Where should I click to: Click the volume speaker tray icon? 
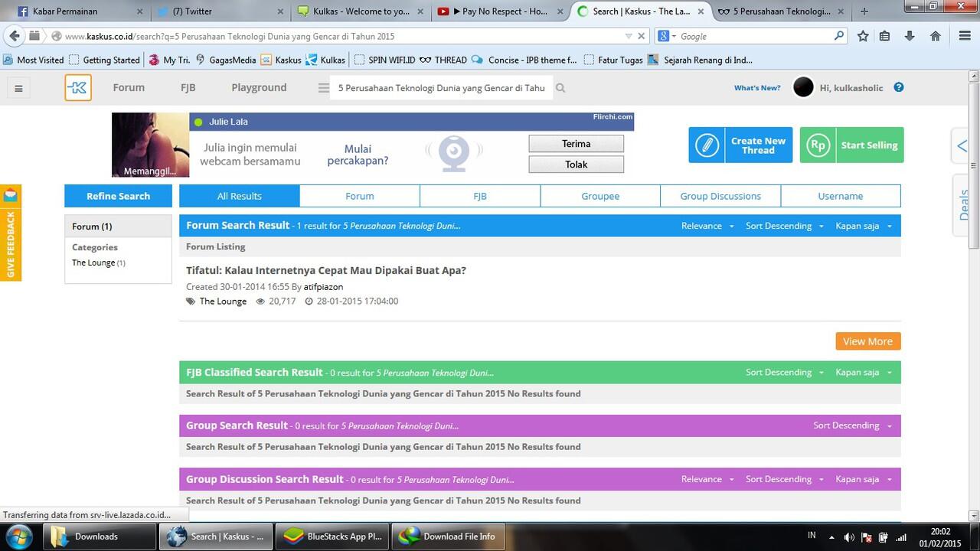pos(848,537)
